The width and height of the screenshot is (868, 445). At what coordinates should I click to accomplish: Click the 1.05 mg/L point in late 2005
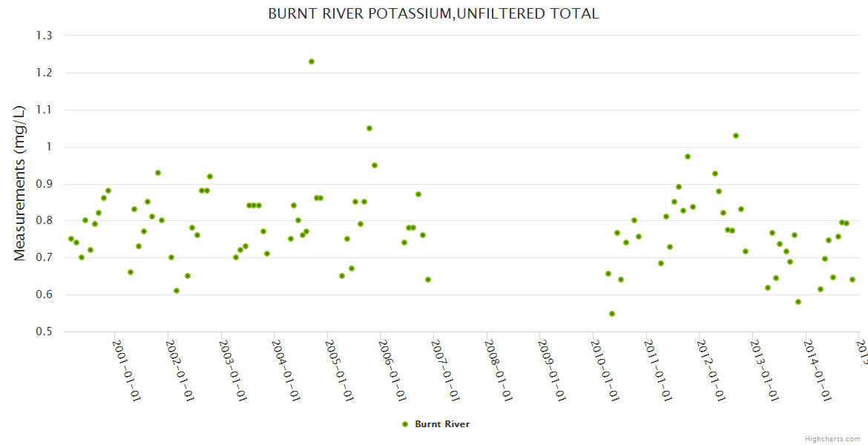tap(369, 128)
